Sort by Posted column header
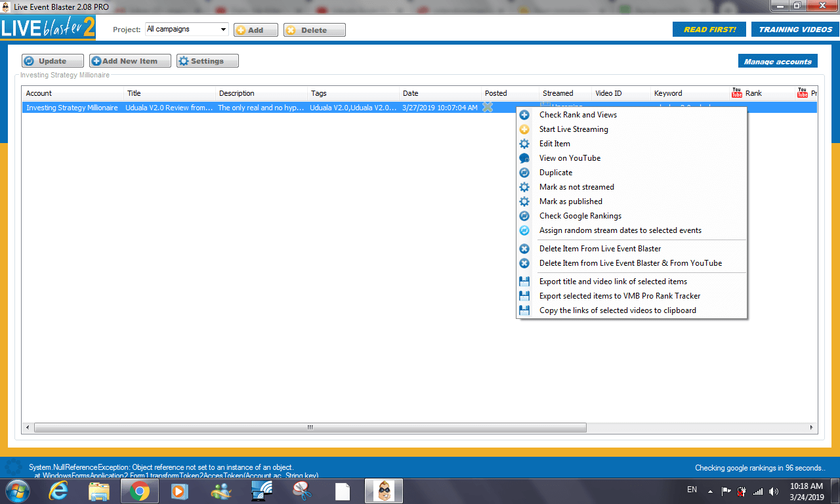This screenshot has width=840, height=504. coord(511,93)
